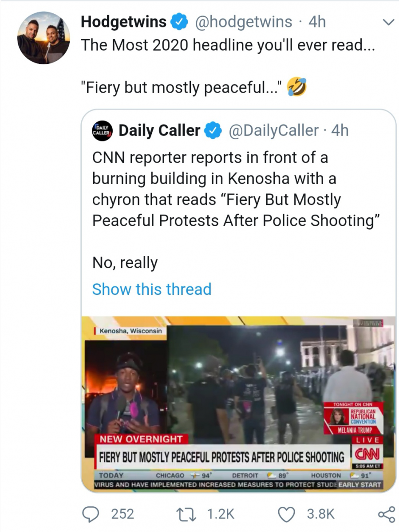Viewport: 399px width, 532px height.
Task: Open the quoted Daily Caller tweet text
Action: point(237,208)
